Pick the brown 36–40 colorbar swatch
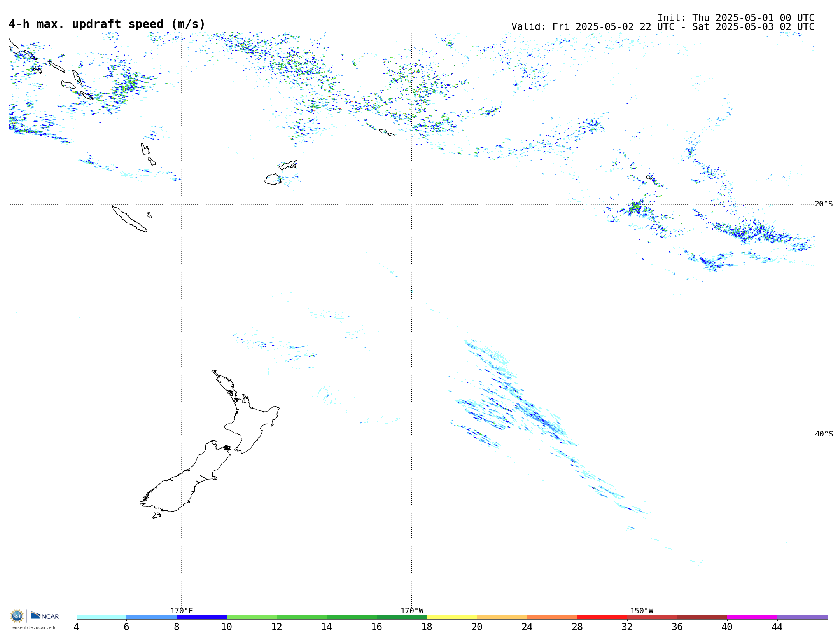Screen dimensions: 840x632 pyautogui.click(x=702, y=617)
